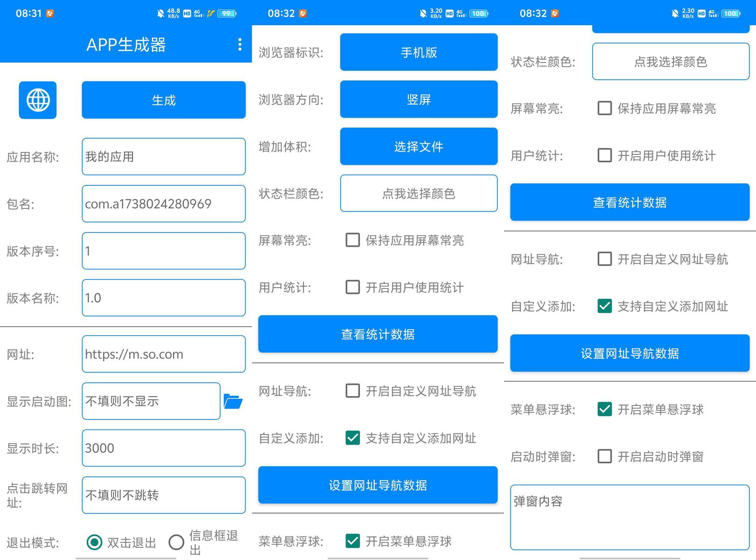
Task: Click 设置网址导航数据 in middle screen
Action: coord(378,485)
